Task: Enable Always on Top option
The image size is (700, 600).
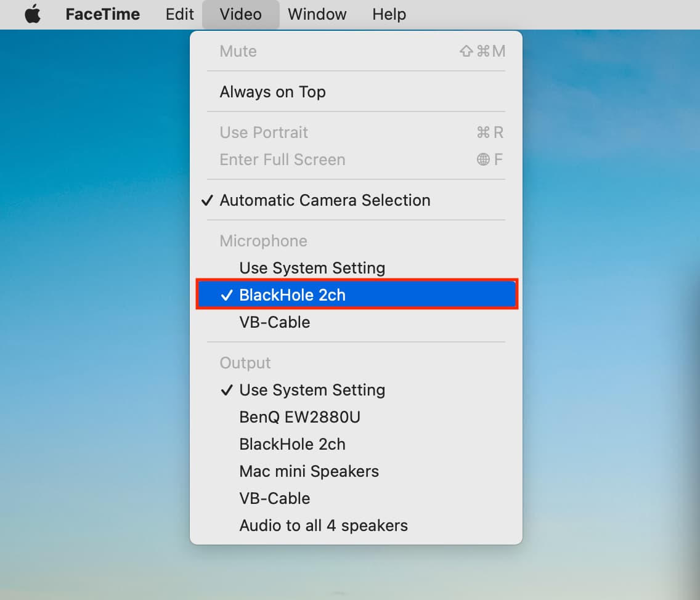Action: coord(356,92)
